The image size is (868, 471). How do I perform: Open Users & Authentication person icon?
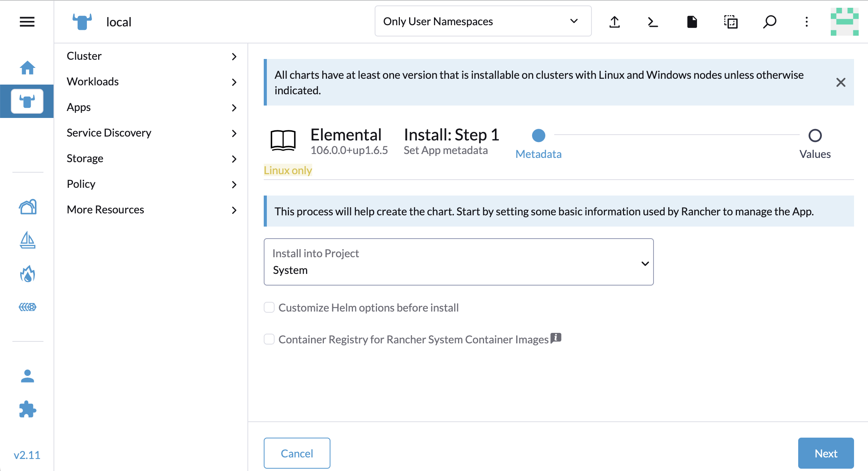coord(27,376)
